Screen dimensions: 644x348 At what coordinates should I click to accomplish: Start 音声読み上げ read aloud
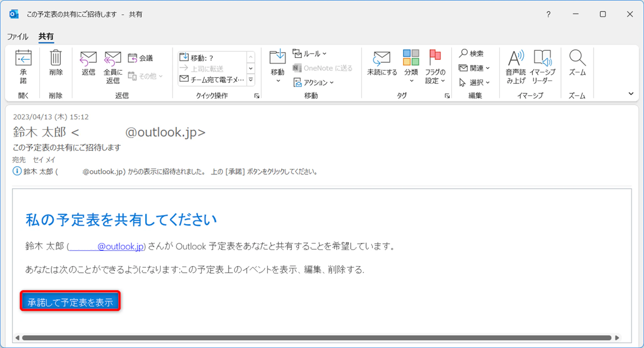point(515,58)
